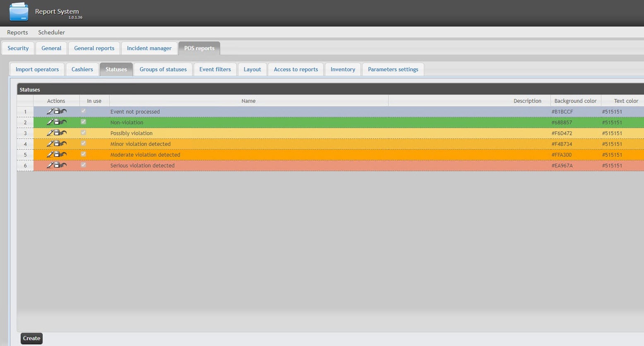Save the Moderate violation detected row
This screenshot has width=644, height=346.
pos(57,154)
